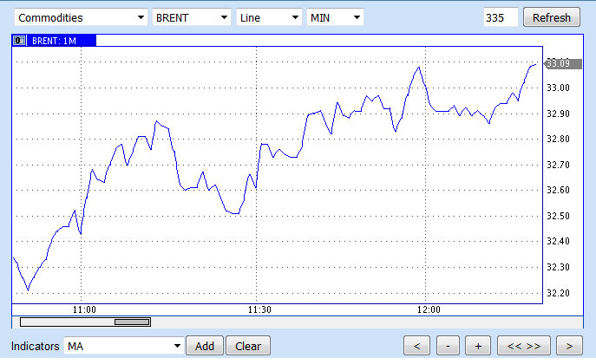The height and width of the screenshot is (364, 596).
Task: Zoom in with the '+' button
Action: coord(478,346)
